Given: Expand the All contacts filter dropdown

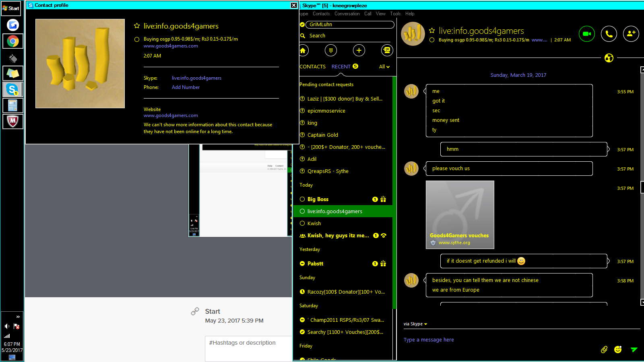Looking at the screenshot, I should [x=384, y=67].
